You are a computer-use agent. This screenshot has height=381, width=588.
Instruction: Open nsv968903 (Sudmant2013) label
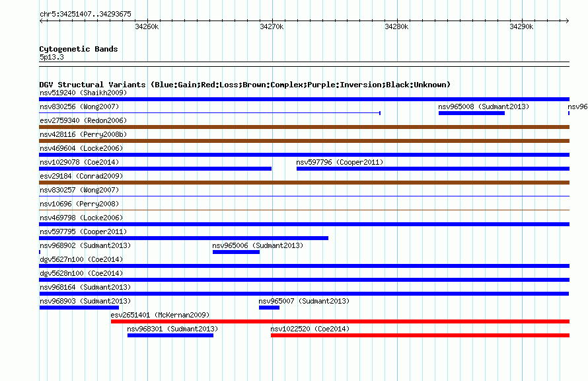coord(85,301)
